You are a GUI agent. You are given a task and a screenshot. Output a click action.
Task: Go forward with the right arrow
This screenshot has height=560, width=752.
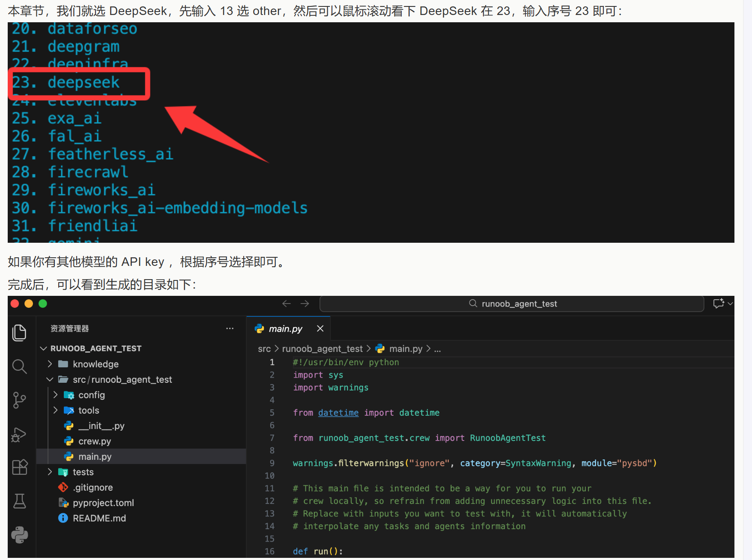305,304
